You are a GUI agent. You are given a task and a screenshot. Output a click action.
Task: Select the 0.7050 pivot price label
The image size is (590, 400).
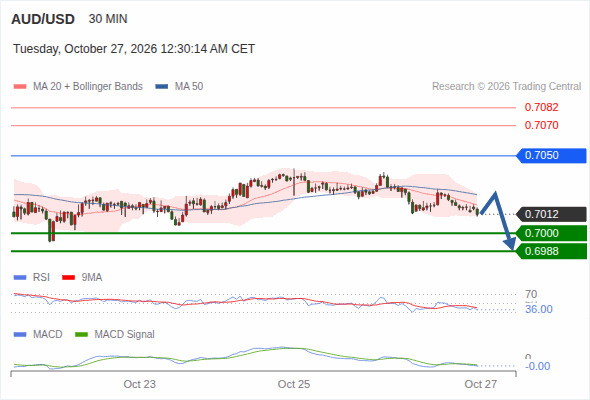point(551,155)
